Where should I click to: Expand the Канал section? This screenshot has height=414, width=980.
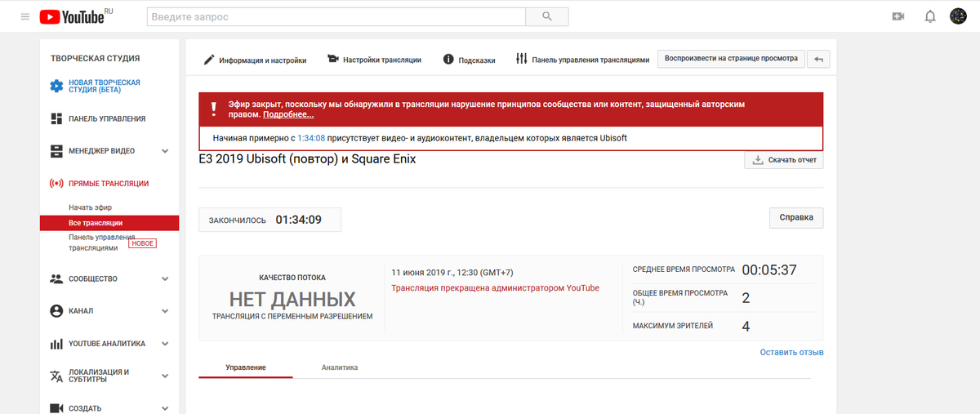pos(165,311)
